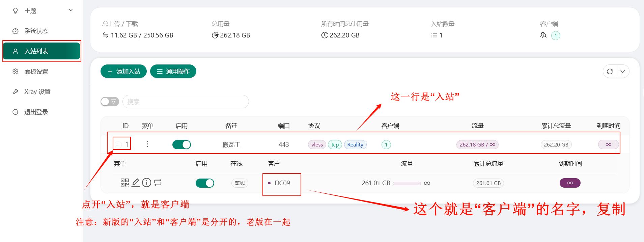This screenshot has width=644, height=242.
Task: Open Xray 设置 in sidebar
Action: [41, 91]
